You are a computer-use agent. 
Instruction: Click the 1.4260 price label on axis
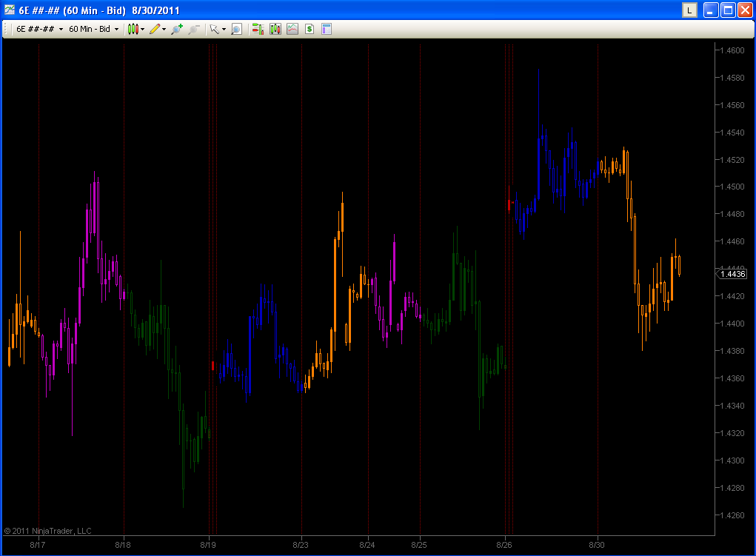(x=732, y=515)
